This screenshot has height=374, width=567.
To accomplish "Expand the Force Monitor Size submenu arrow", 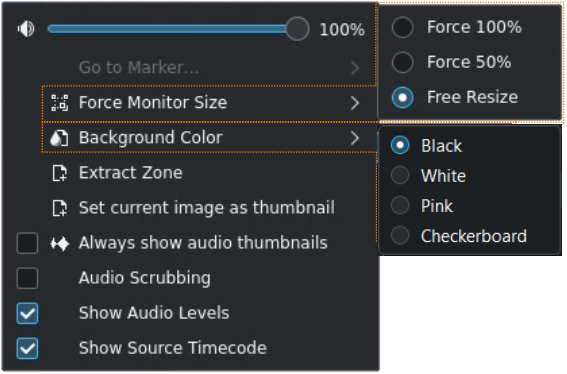I will pyautogui.click(x=355, y=103).
